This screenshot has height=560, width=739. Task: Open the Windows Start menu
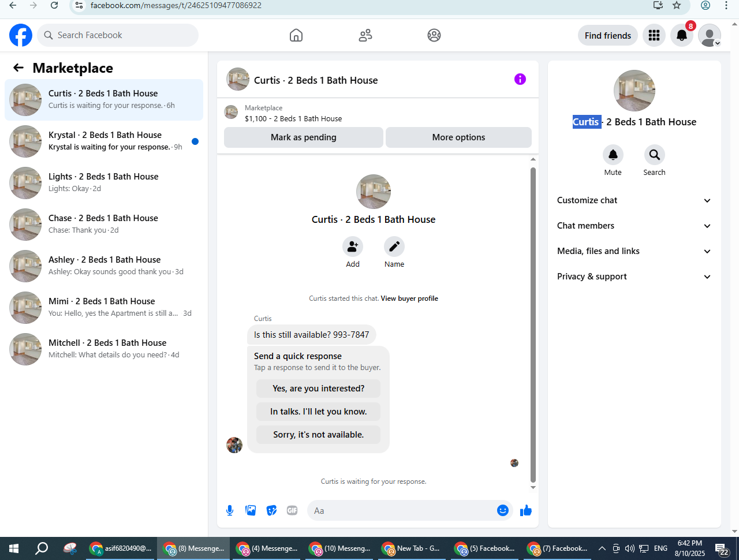[14, 548]
